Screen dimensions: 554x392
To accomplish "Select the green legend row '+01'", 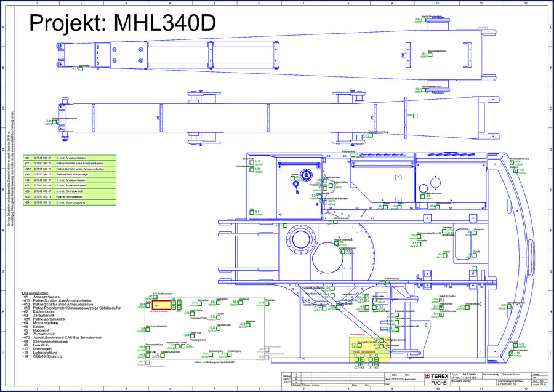I will (70, 158).
